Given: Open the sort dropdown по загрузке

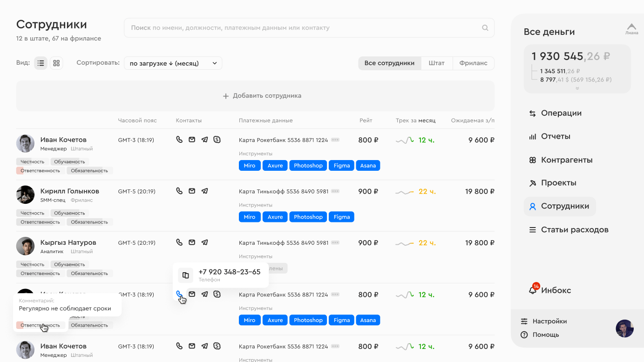Looking at the screenshot, I should (x=173, y=63).
